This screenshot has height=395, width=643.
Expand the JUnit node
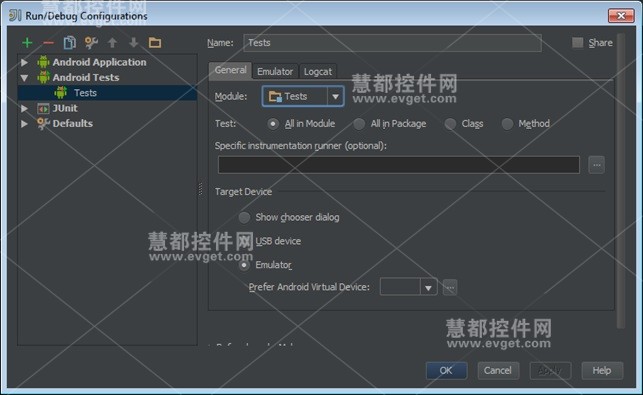click(x=24, y=108)
